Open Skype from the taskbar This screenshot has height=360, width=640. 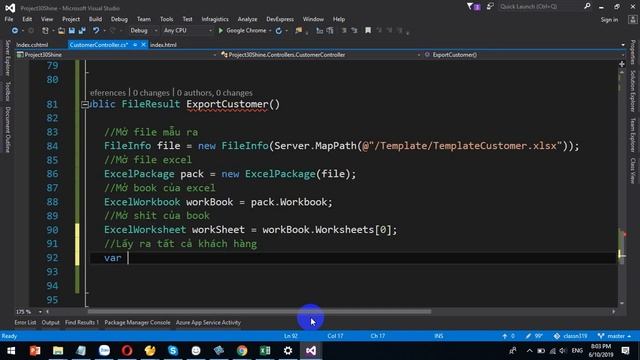coord(173,351)
